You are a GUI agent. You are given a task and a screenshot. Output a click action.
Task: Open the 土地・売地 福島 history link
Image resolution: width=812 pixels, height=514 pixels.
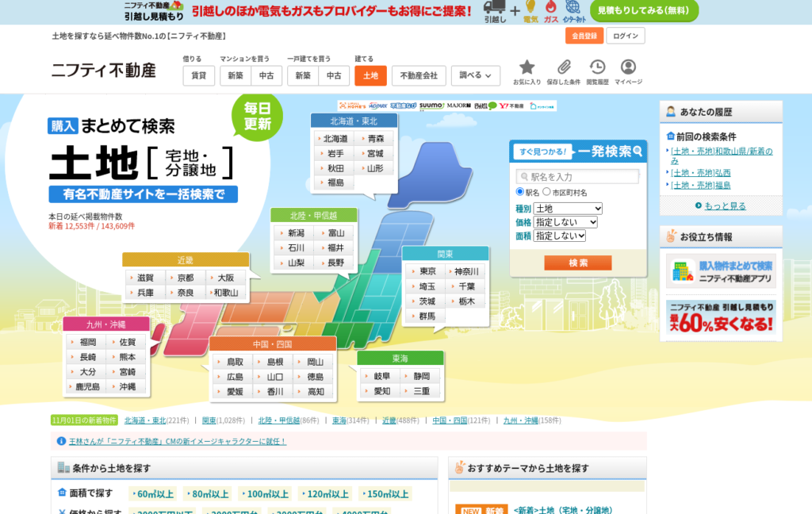click(x=701, y=185)
